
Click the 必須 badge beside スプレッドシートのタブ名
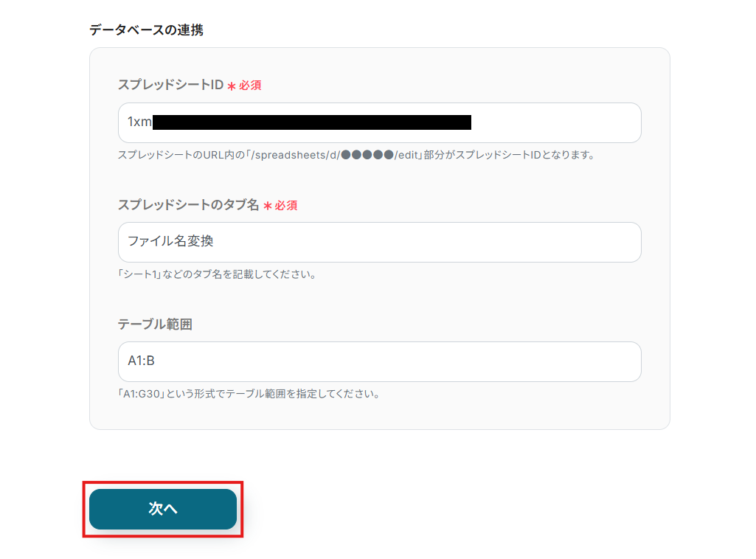pyautogui.click(x=286, y=206)
